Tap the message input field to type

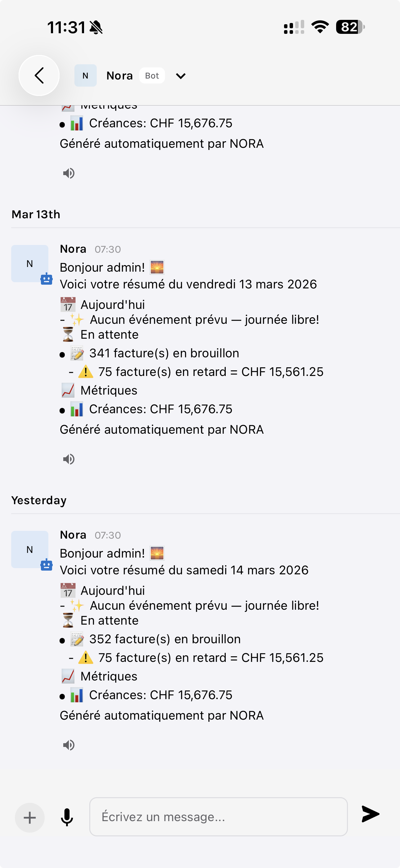(x=218, y=817)
